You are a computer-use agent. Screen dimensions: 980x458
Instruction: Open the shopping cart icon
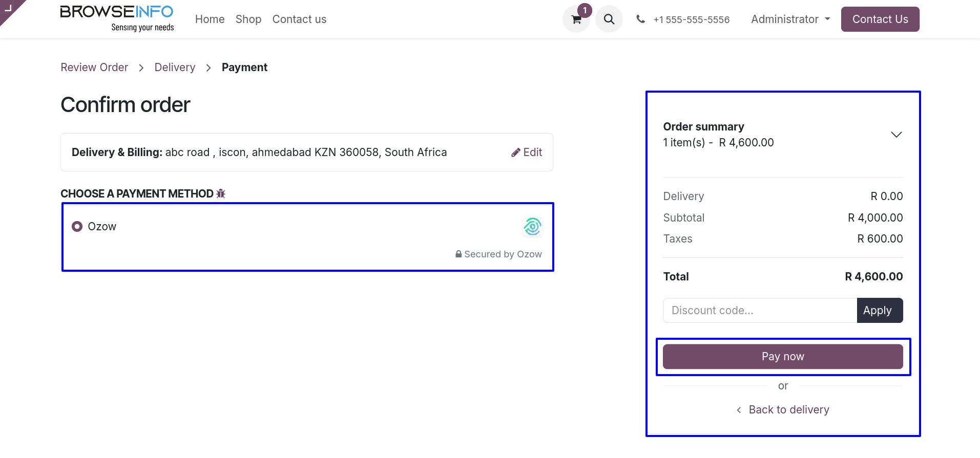[x=576, y=19]
